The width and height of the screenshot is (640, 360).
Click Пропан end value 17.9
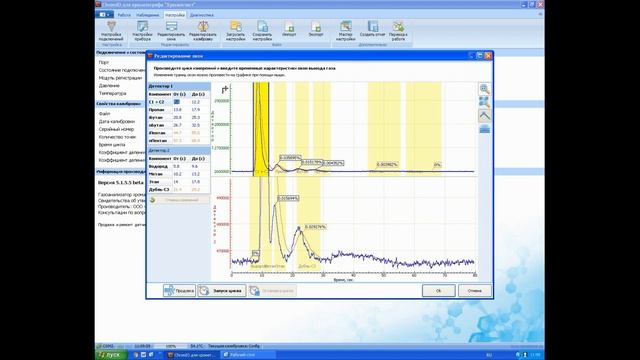click(x=196, y=109)
